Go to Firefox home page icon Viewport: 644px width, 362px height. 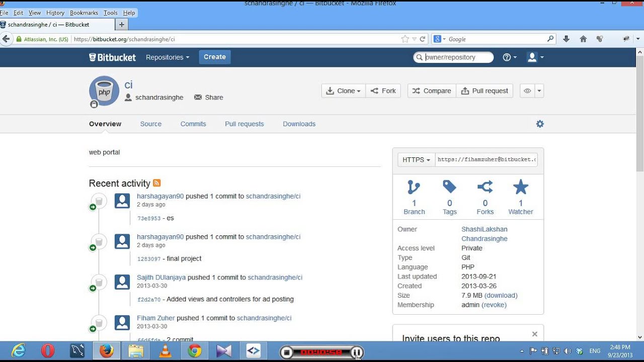(x=583, y=39)
